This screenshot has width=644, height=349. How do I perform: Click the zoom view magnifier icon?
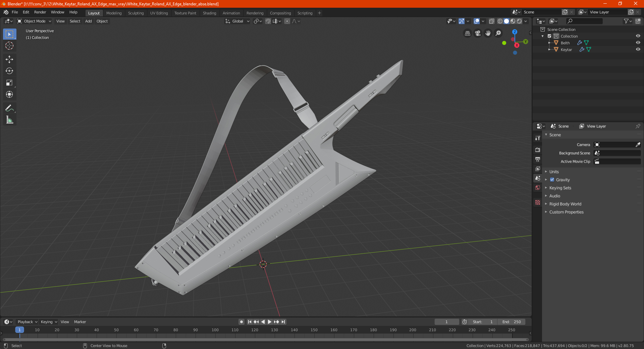[x=498, y=33]
